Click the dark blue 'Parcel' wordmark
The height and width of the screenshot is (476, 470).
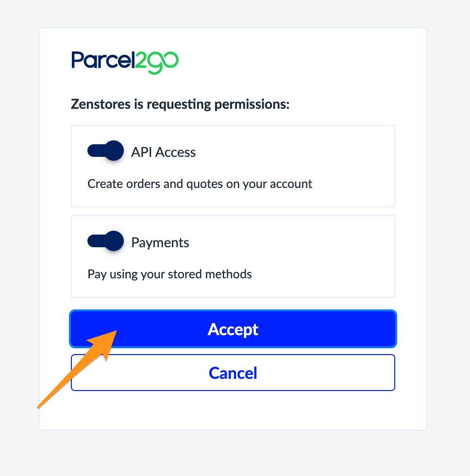click(103, 60)
